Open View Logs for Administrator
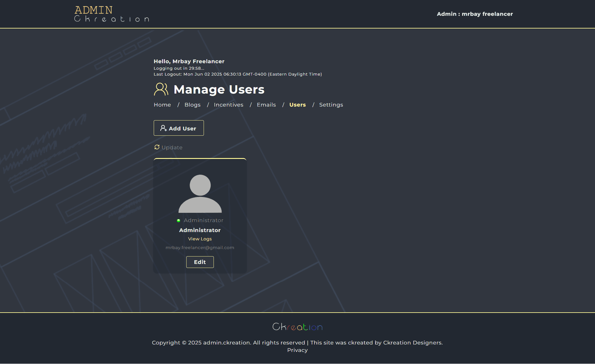Screen dimensions: 595x364 (200, 239)
